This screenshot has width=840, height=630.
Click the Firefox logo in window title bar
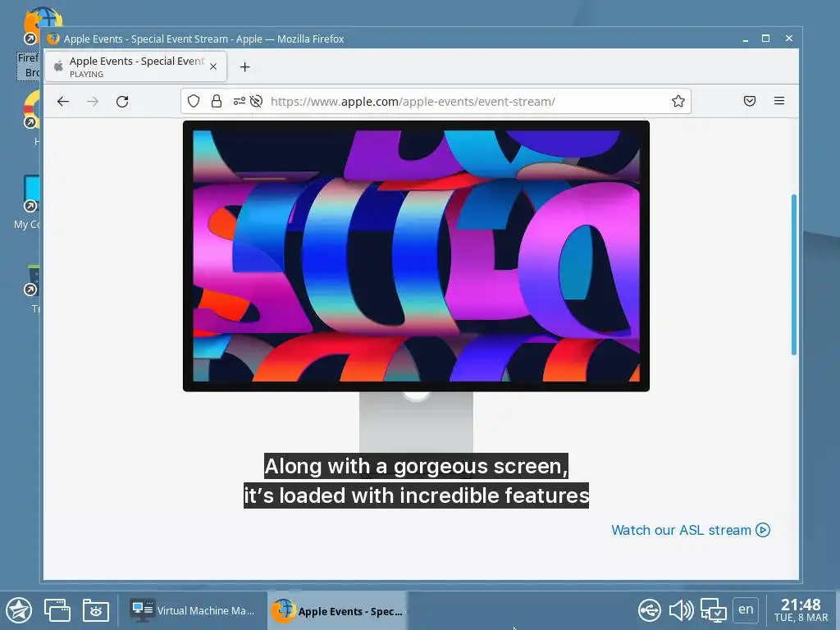coord(52,39)
